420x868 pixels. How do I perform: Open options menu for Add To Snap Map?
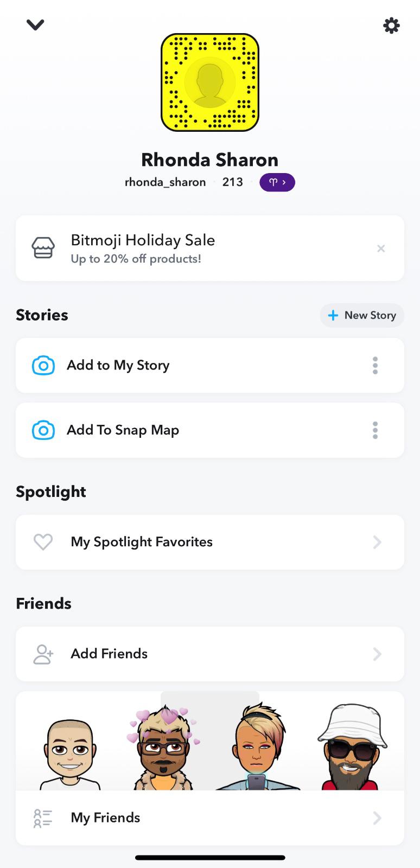pos(375,431)
